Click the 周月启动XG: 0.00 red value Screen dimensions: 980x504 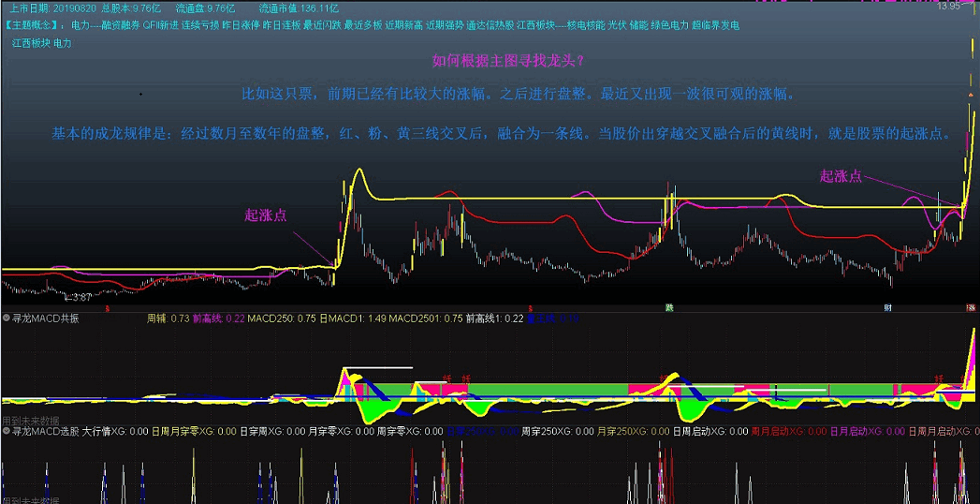pos(788,432)
